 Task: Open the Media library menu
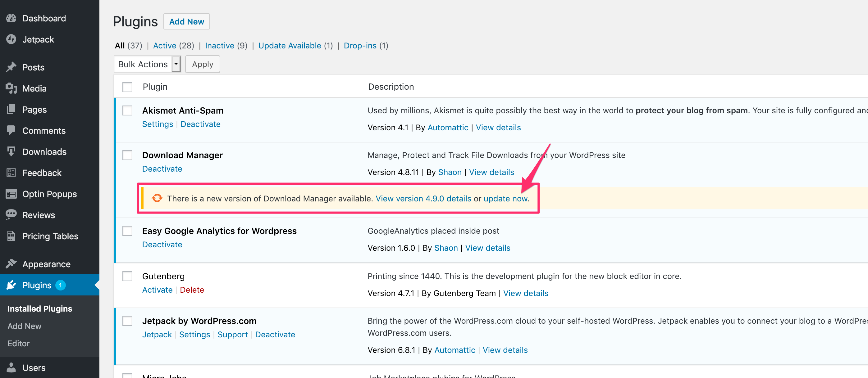[x=34, y=88]
